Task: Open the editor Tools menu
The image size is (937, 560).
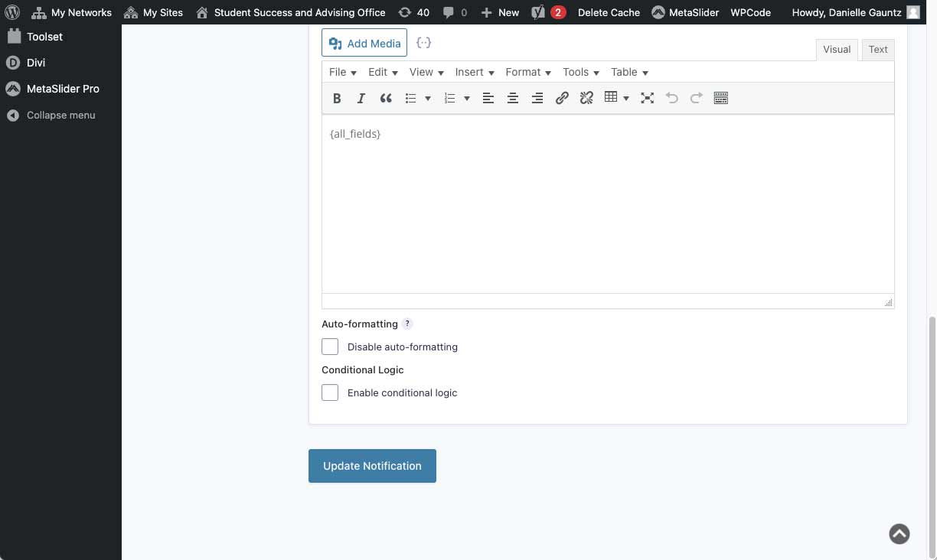Action: tap(581, 72)
